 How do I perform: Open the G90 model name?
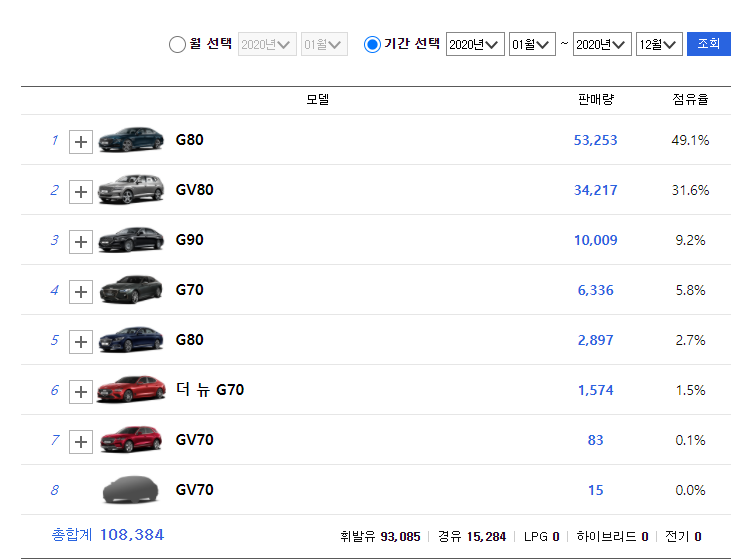pos(189,240)
